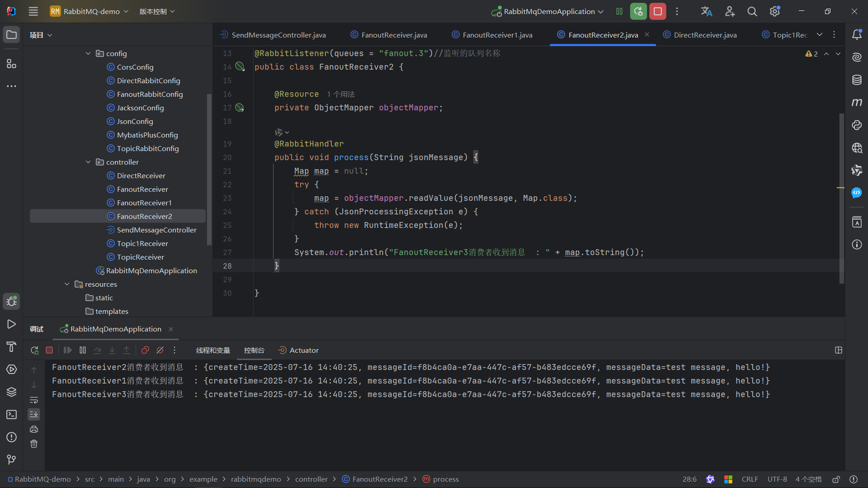
Task: Open the Run tool window icon
Action: [x=11, y=324]
